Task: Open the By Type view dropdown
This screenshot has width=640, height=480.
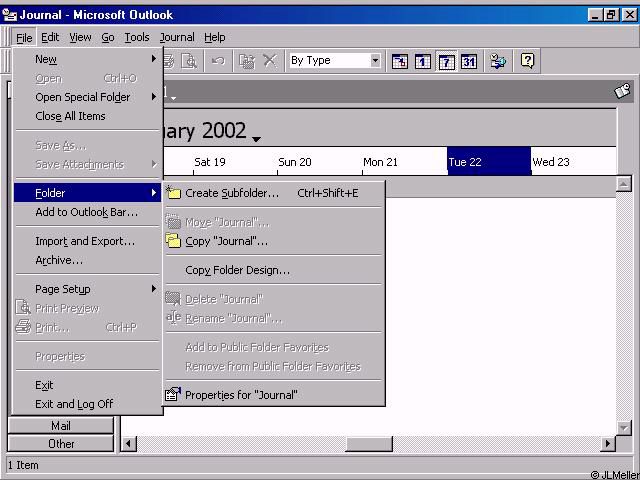Action: pyautogui.click(x=375, y=61)
